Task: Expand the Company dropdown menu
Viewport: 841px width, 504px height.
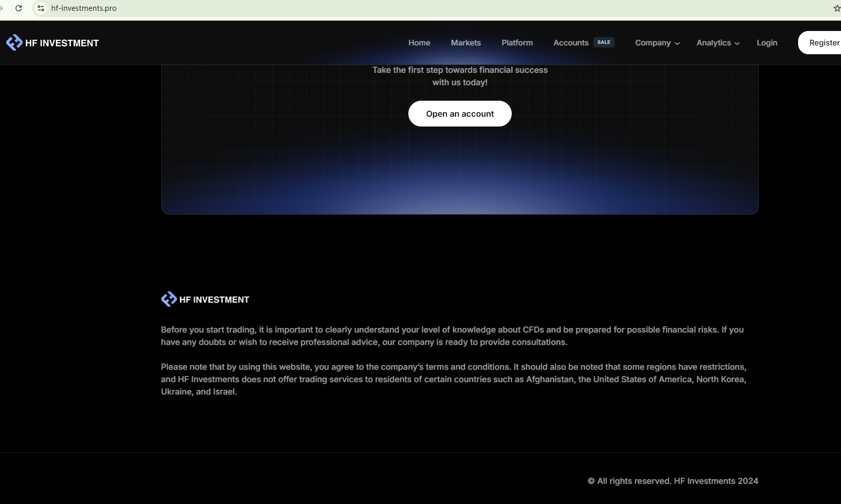Action: coord(657,43)
